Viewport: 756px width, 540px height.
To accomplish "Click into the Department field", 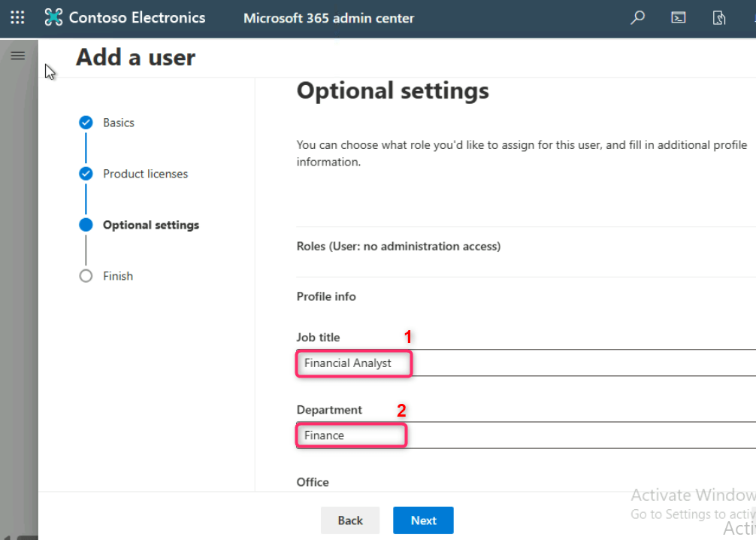I will coord(526,435).
